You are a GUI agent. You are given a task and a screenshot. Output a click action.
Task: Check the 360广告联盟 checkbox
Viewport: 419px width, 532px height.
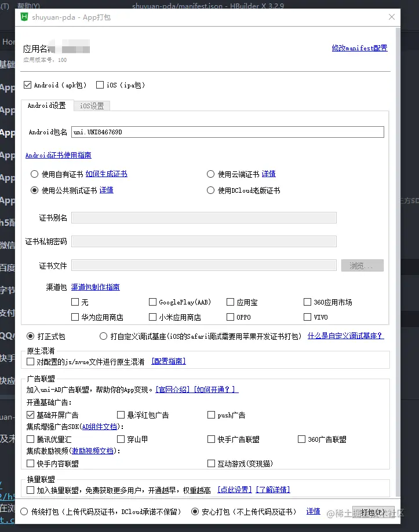coord(301,439)
